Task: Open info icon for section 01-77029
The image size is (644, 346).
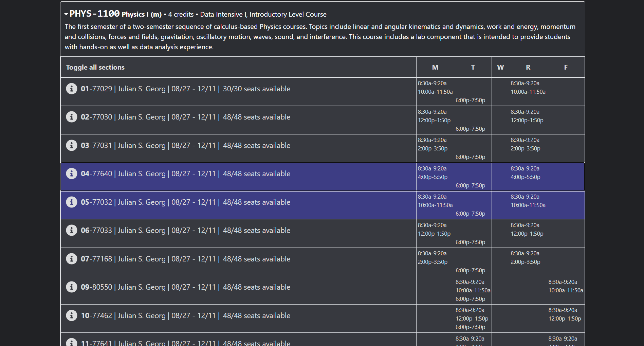Action: tap(71, 89)
